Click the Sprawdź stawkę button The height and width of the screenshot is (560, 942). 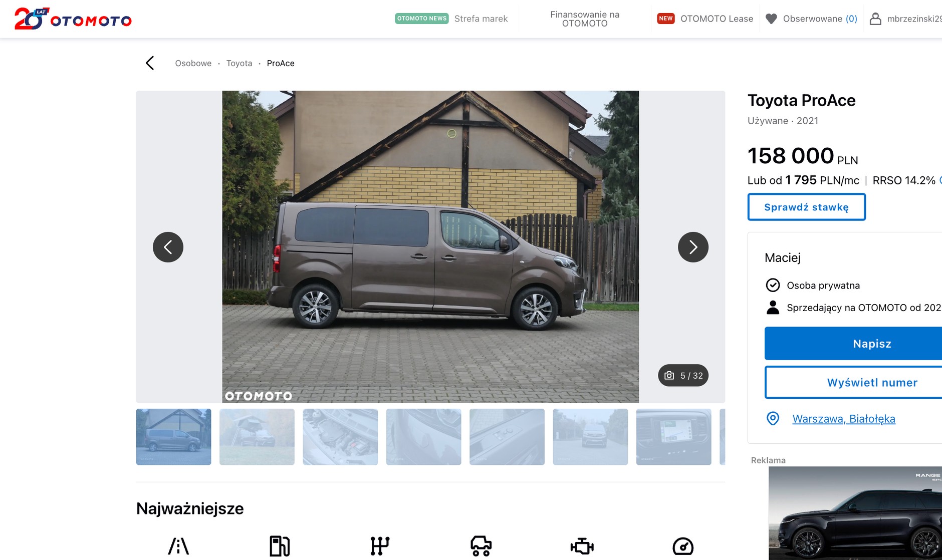[806, 206]
